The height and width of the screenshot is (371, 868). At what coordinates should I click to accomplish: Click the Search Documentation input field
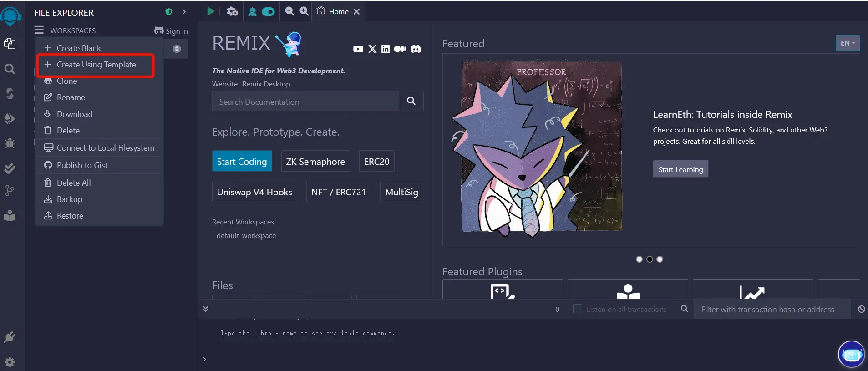pyautogui.click(x=305, y=101)
